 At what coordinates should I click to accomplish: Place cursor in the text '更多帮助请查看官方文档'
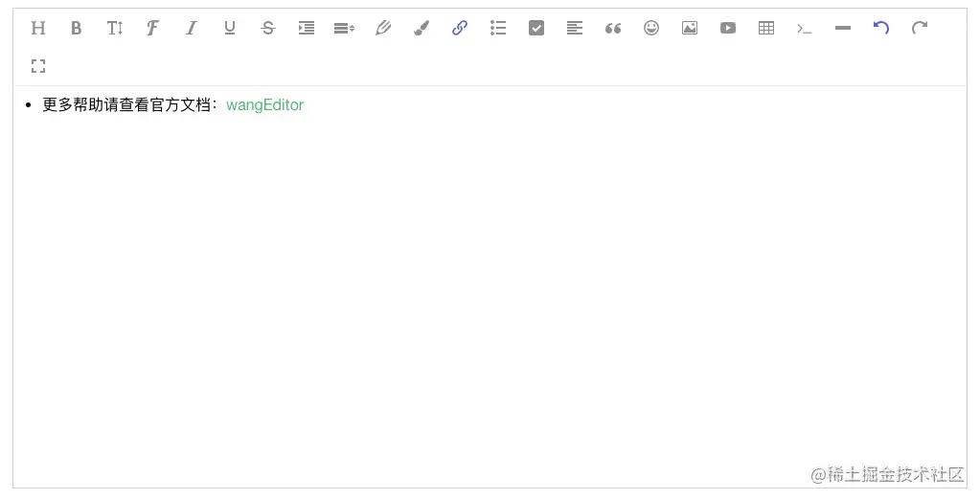pyautogui.click(x=126, y=105)
